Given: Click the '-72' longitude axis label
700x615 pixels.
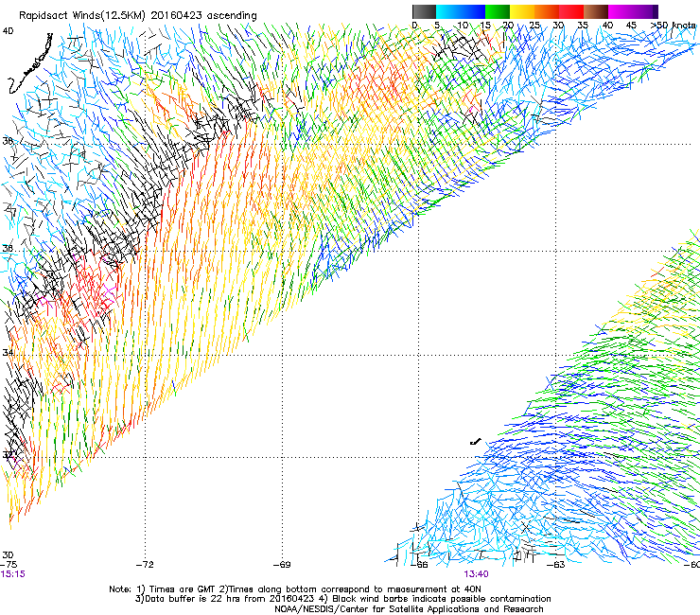Looking at the screenshot, I should pos(145,565).
